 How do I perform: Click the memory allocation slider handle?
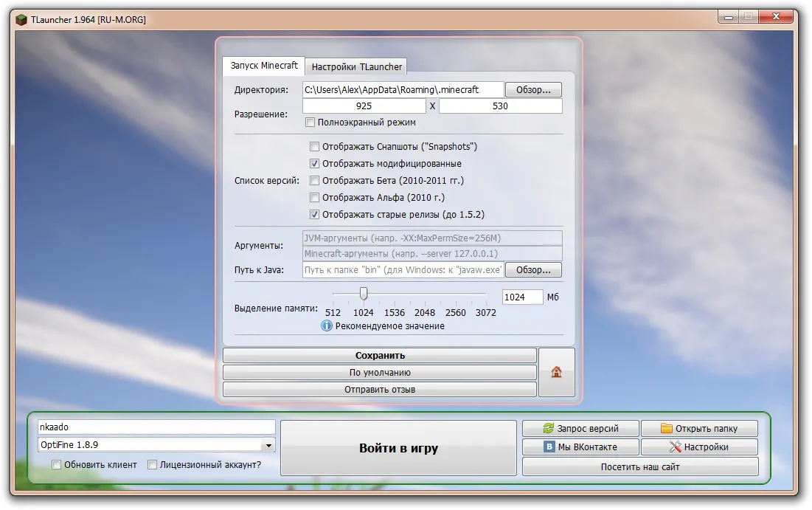point(363,294)
